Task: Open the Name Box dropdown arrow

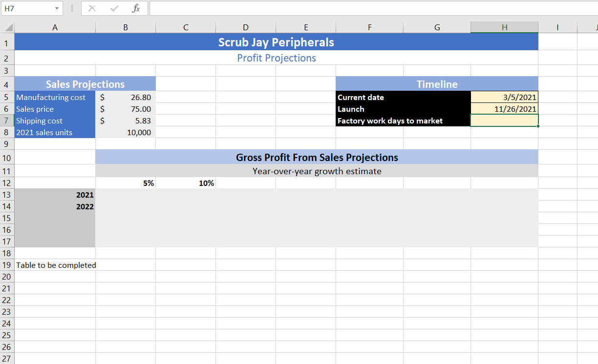Action: [57, 8]
